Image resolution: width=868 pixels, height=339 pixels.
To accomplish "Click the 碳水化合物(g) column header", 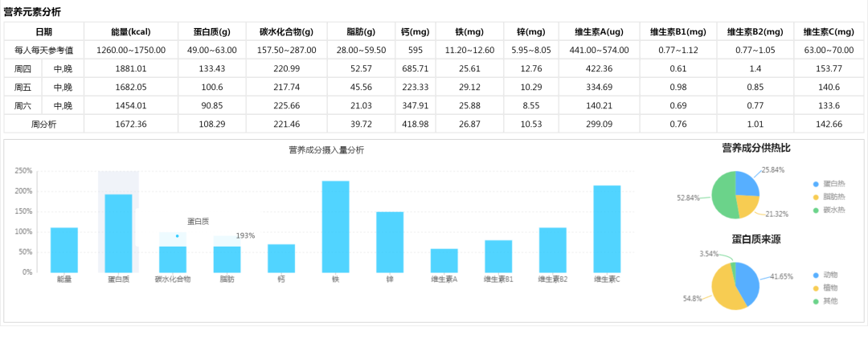I will click(286, 31).
